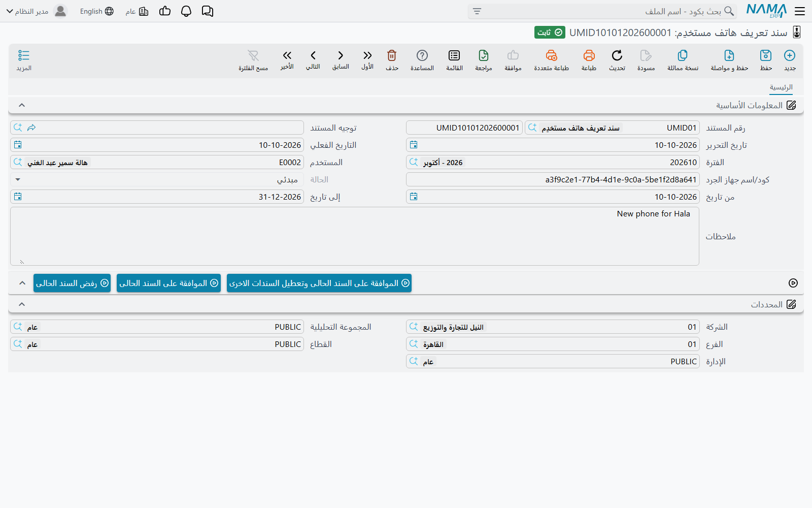Click حفظ و مواصله (Save and continue) icon
Viewport: 812px width, 508px height.
click(x=729, y=55)
